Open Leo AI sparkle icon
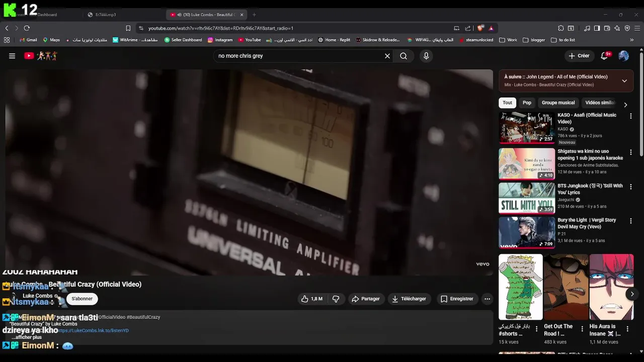 click(x=617, y=28)
